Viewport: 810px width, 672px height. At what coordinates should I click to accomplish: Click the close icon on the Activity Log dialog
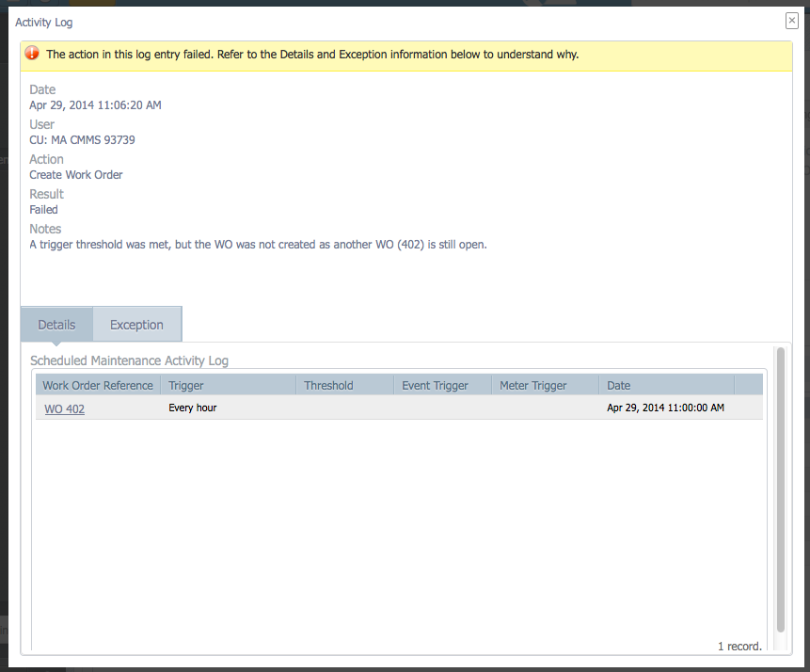point(791,20)
